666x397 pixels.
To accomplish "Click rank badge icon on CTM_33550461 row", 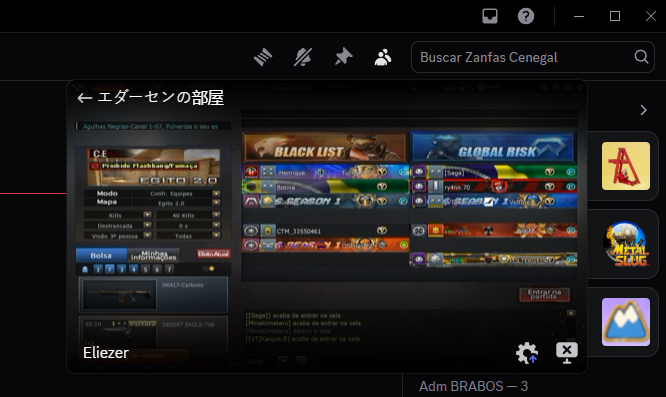I will [x=268, y=231].
